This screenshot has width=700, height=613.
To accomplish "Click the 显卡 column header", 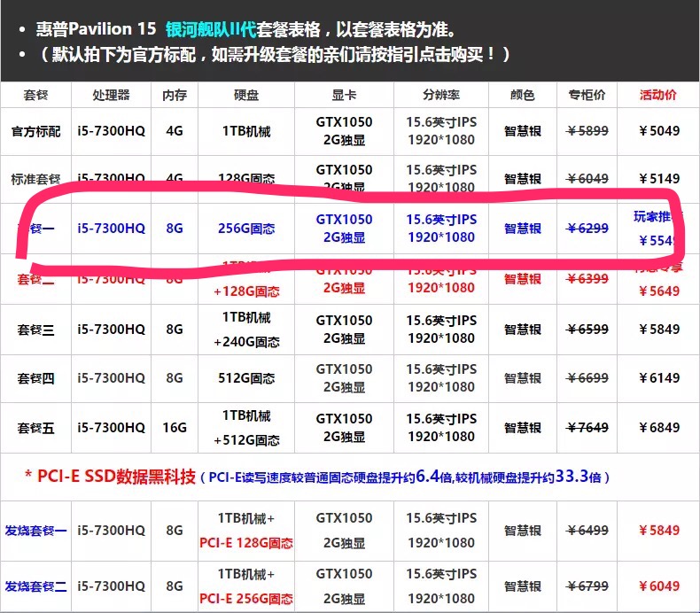I will 344,95.
